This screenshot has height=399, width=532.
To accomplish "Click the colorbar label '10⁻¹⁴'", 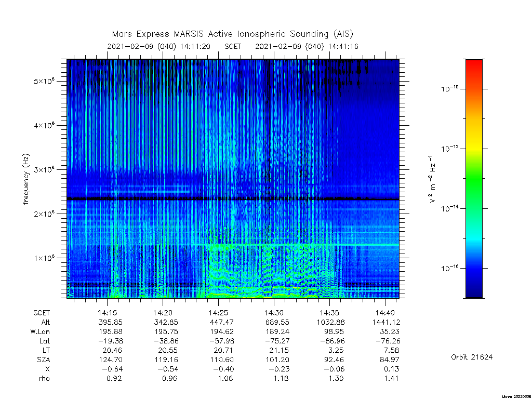I will (x=450, y=208).
